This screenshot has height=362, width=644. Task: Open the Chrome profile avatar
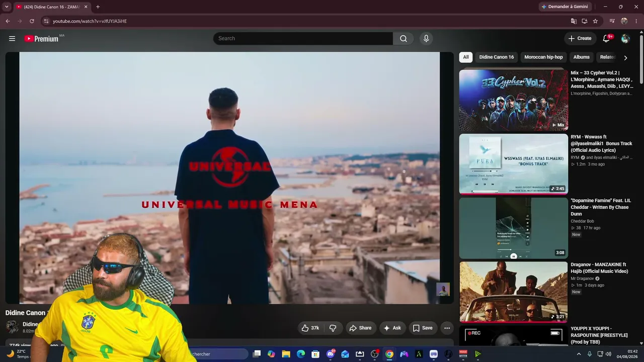click(624, 21)
